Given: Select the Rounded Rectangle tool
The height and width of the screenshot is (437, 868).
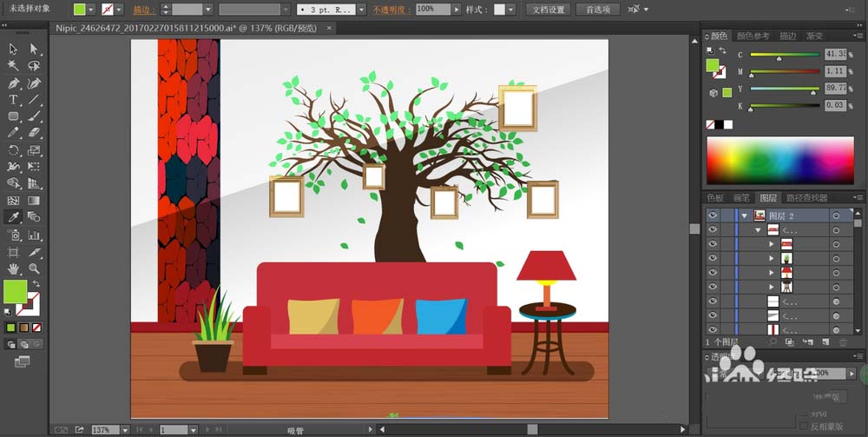Looking at the screenshot, I should (x=13, y=116).
